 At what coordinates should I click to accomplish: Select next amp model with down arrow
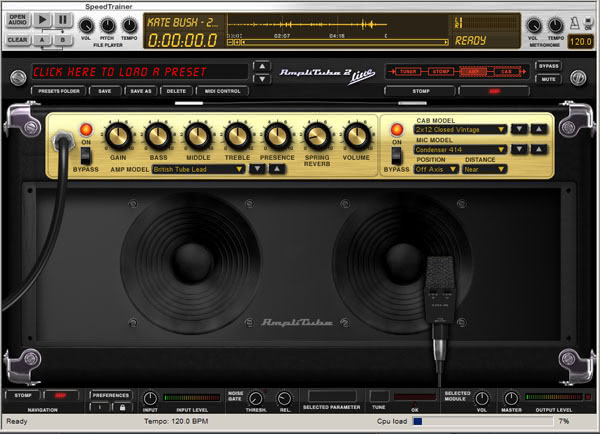click(257, 169)
